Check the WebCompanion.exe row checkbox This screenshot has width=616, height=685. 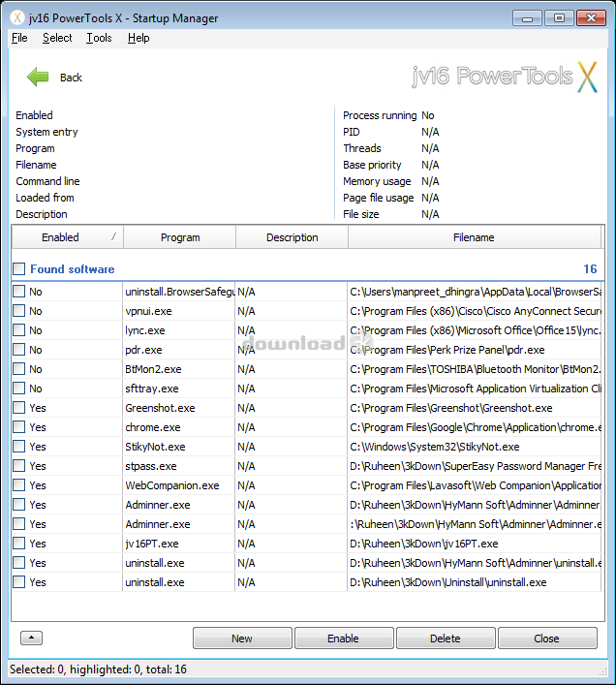(18, 484)
